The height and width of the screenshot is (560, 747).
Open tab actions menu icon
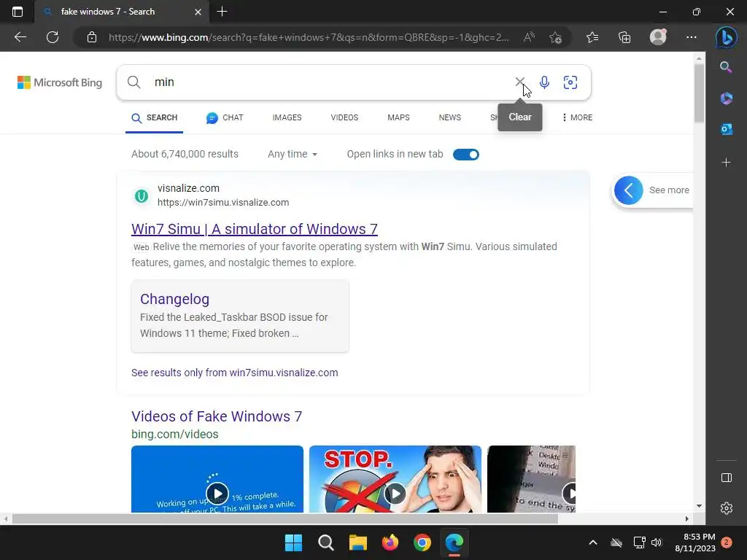(18, 12)
